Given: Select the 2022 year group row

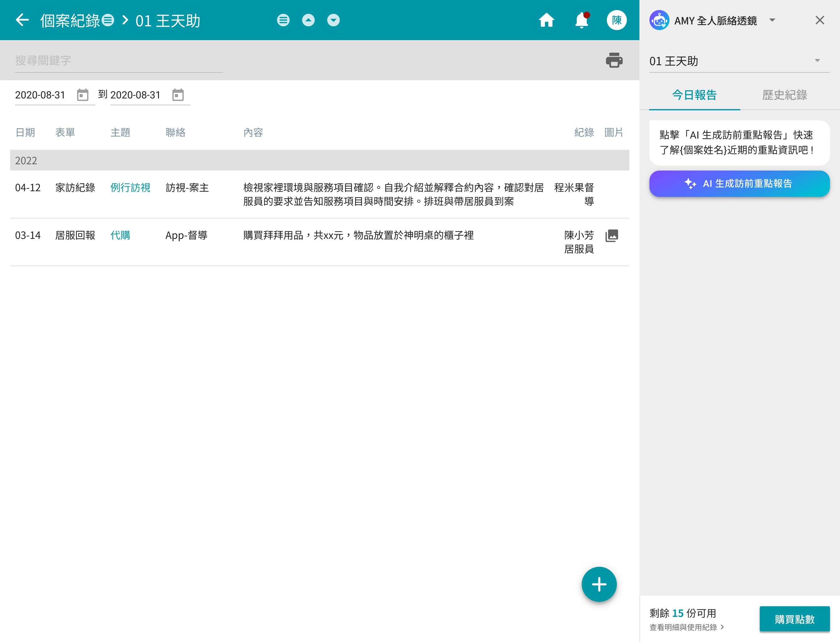Looking at the screenshot, I should (319, 160).
